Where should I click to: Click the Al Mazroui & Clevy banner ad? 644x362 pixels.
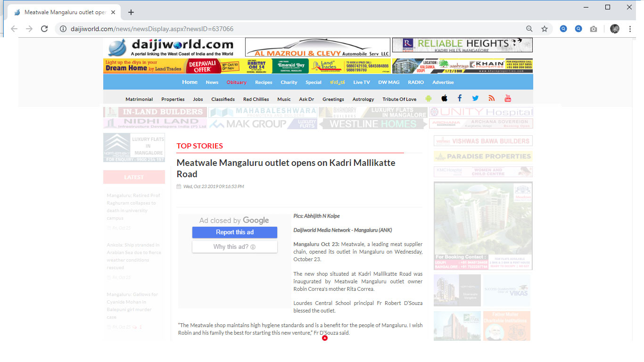tap(318, 47)
